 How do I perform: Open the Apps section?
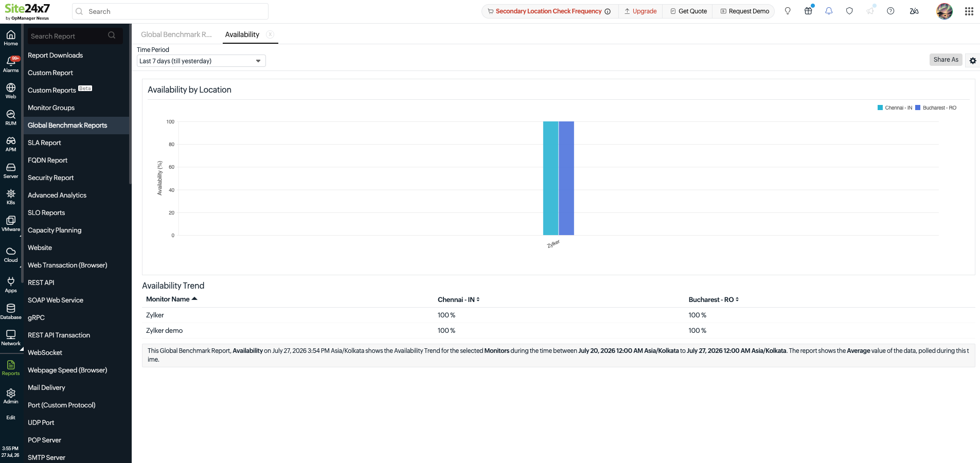(x=11, y=284)
